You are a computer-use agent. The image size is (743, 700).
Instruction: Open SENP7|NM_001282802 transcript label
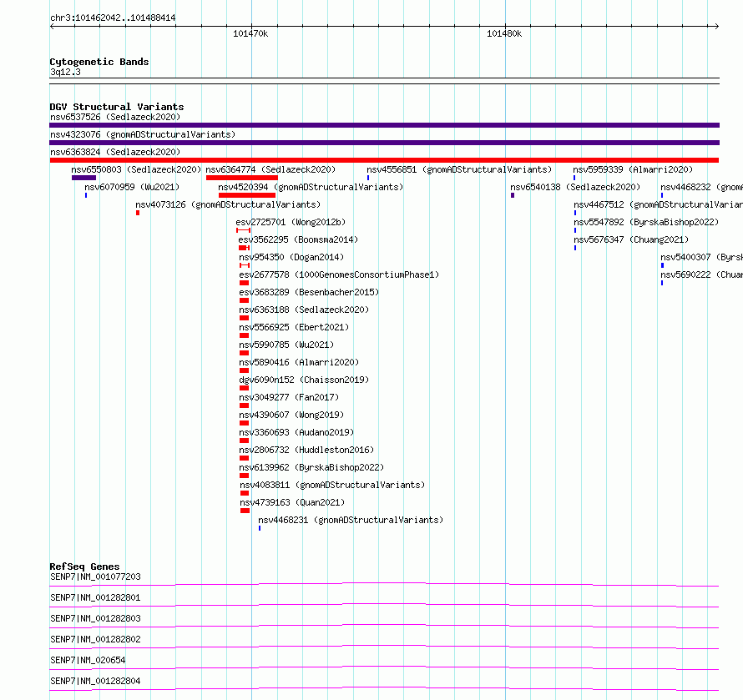(x=95, y=639)
